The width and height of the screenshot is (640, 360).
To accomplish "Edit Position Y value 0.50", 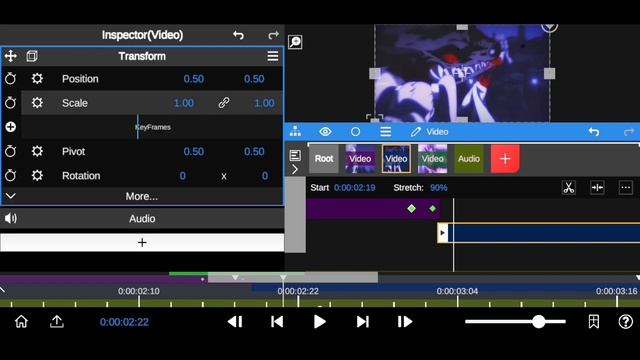I will tap(254, 79).
